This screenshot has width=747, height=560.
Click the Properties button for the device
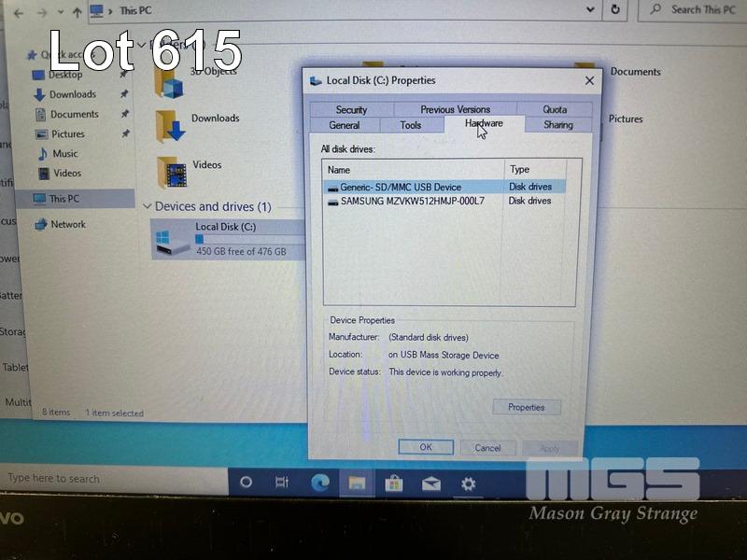click(526, 408)
